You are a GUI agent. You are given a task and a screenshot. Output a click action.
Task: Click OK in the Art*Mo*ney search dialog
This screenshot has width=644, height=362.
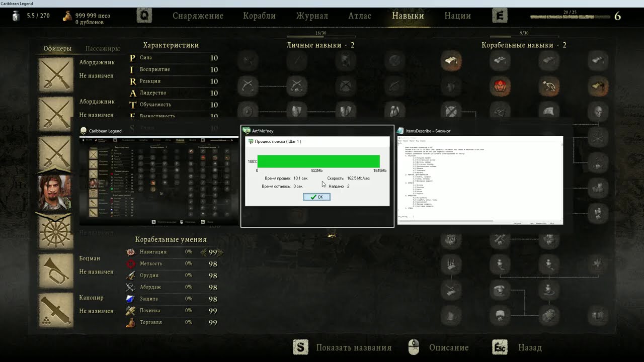317,197
